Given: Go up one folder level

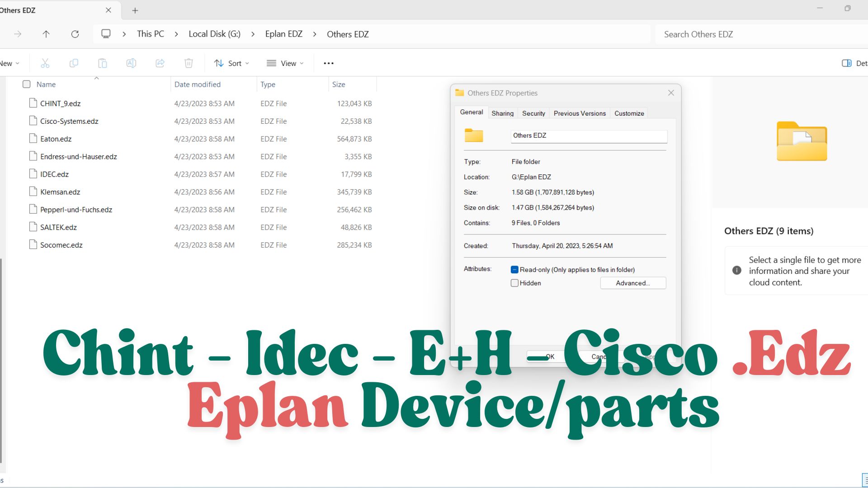Looking at the screenshot, I should pos(46,34).
